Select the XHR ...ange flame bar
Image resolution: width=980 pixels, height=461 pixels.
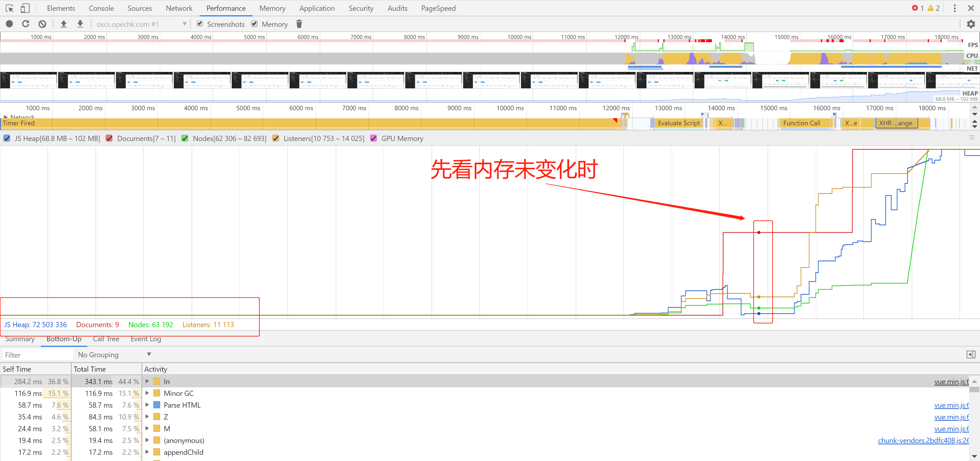tap(896, 123)
